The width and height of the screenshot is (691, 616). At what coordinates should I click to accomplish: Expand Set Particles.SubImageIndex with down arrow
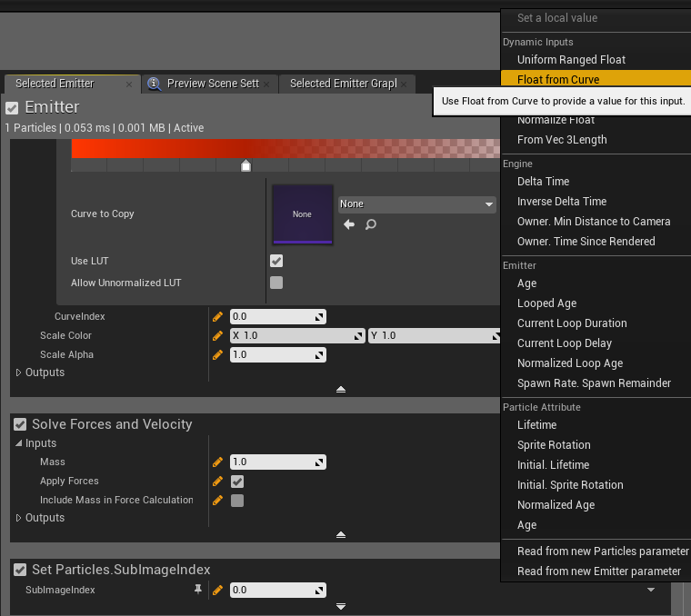341,606
